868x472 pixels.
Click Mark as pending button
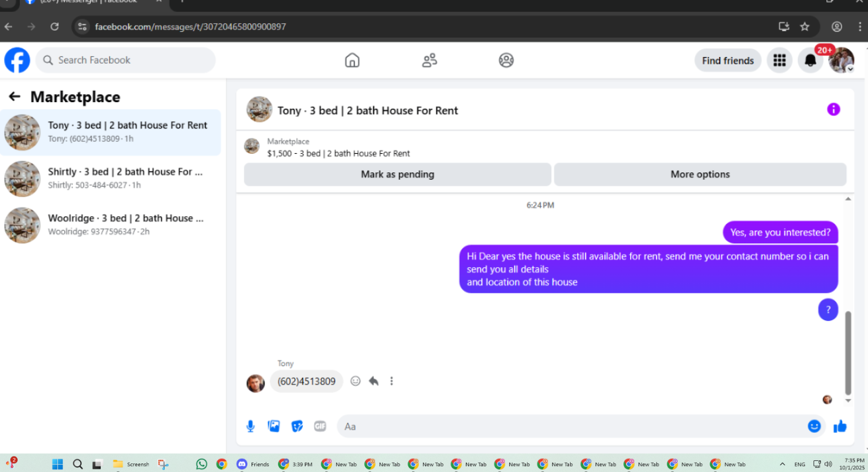click(x=398, y=174)
